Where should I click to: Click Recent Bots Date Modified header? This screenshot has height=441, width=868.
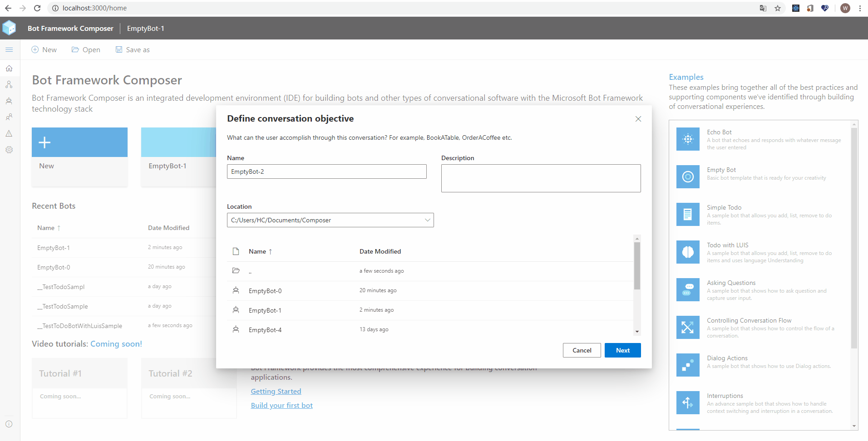tap(168, 228)
